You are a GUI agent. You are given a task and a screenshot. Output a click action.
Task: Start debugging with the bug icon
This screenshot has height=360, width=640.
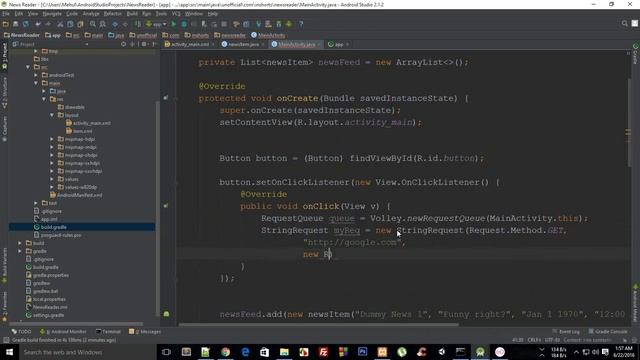184,24
